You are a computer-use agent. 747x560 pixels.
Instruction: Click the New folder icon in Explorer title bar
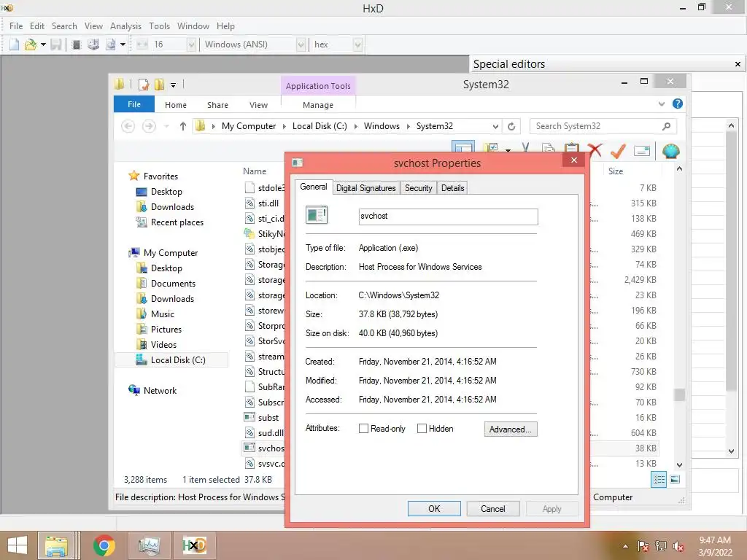(x=160, y=85)
